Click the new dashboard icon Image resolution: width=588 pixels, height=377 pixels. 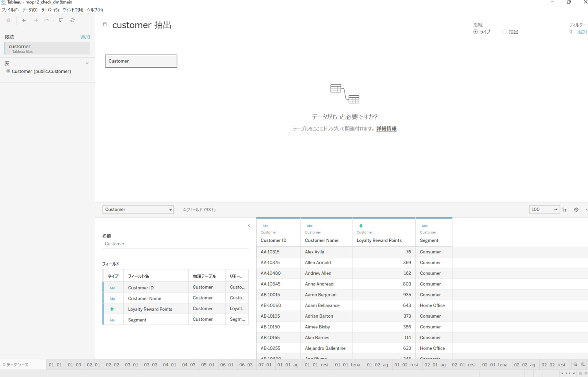point(583,365)
